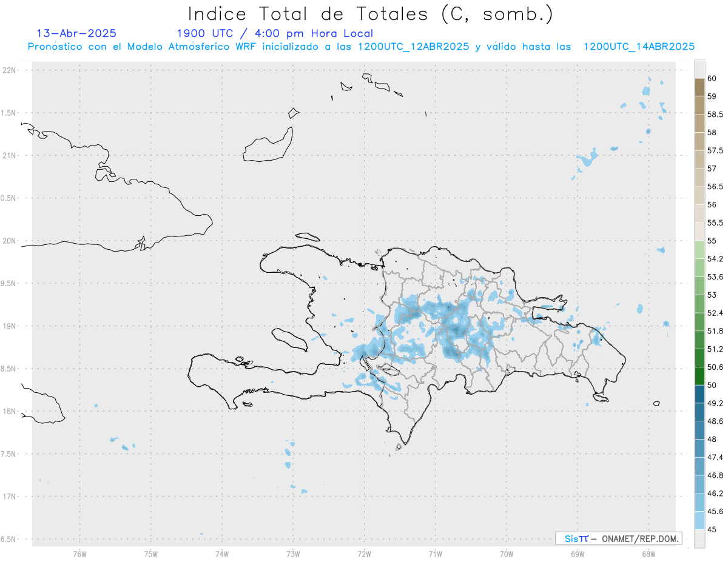
Task: Click the "8.5N" latitude label
Action: pyautogui.click(x=9, y=369)
